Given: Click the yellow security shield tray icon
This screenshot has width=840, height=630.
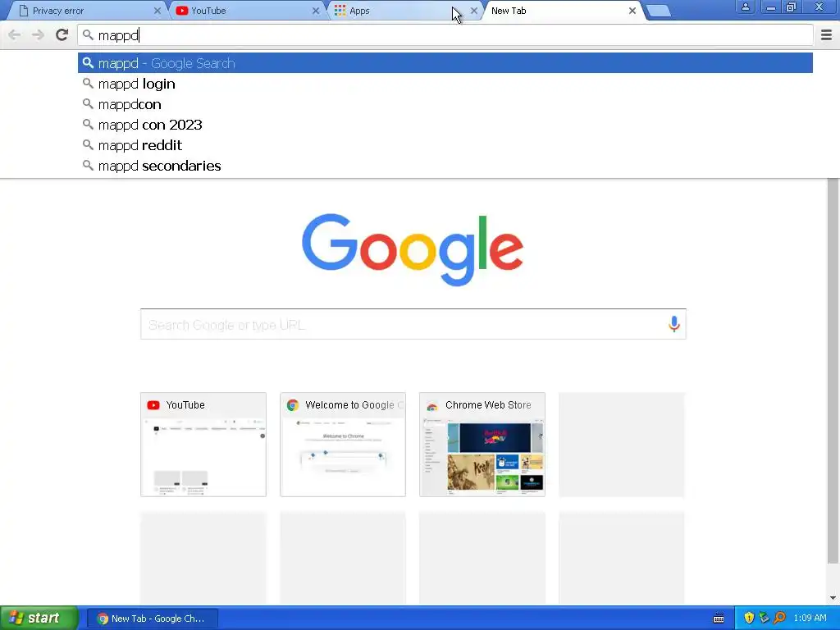Looking at the screenshot, I should [749, 619].
